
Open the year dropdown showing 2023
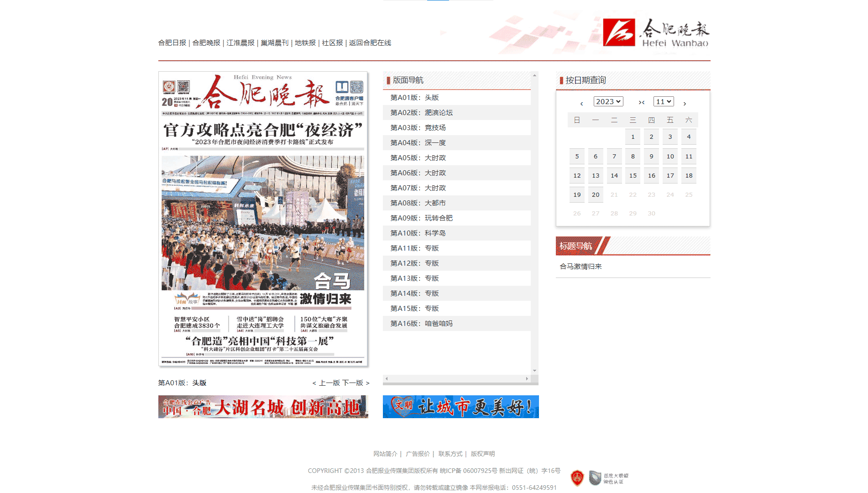coord(608,102)
